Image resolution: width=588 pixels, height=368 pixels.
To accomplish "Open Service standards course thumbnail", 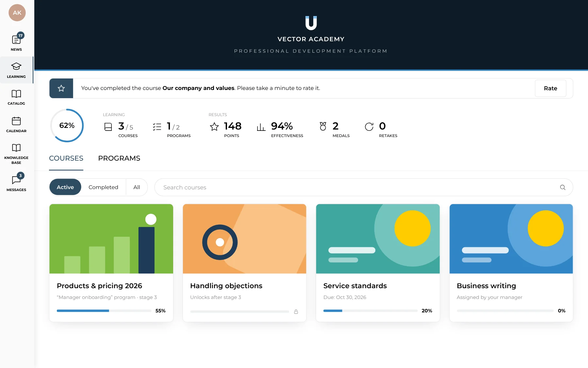I will click(378, 239).
